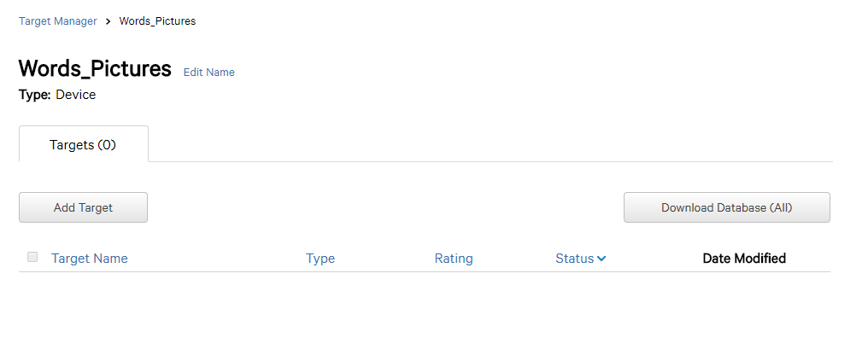Sort the list by Type column

coord(320,259)
